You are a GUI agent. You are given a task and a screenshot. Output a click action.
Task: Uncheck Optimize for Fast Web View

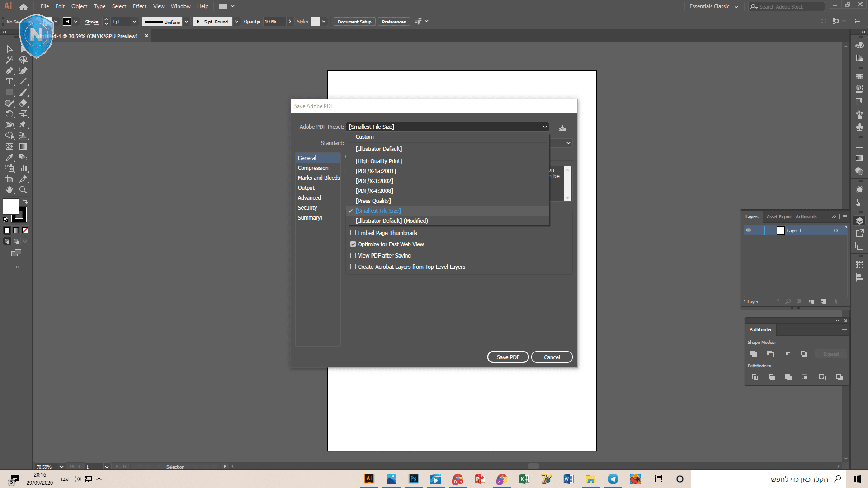click(x=353, y=244)
